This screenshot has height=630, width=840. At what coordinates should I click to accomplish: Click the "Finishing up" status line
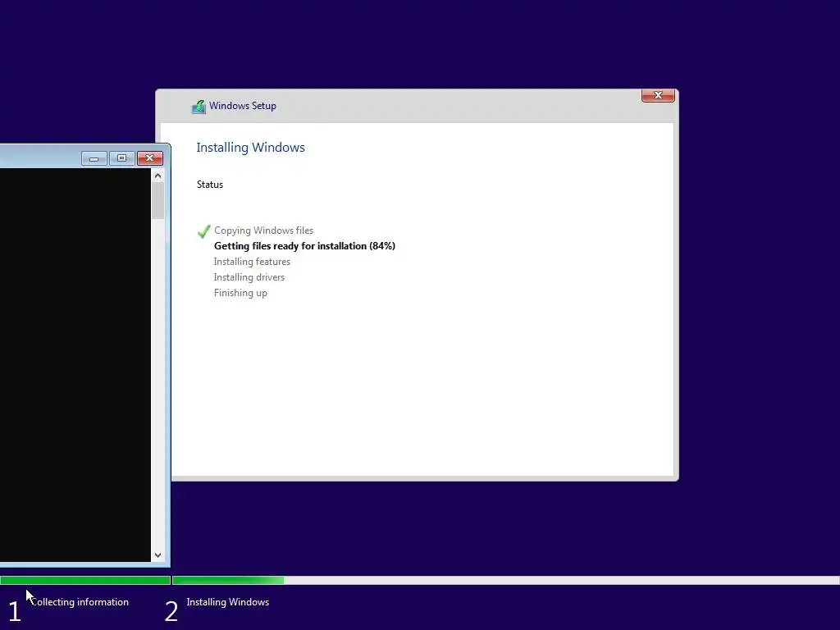tap(240, 293)
